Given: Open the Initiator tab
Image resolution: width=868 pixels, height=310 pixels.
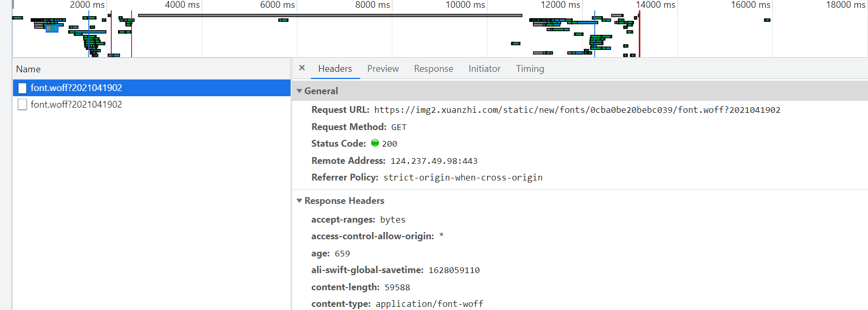Looking at the screenshot, I should 484,69.
